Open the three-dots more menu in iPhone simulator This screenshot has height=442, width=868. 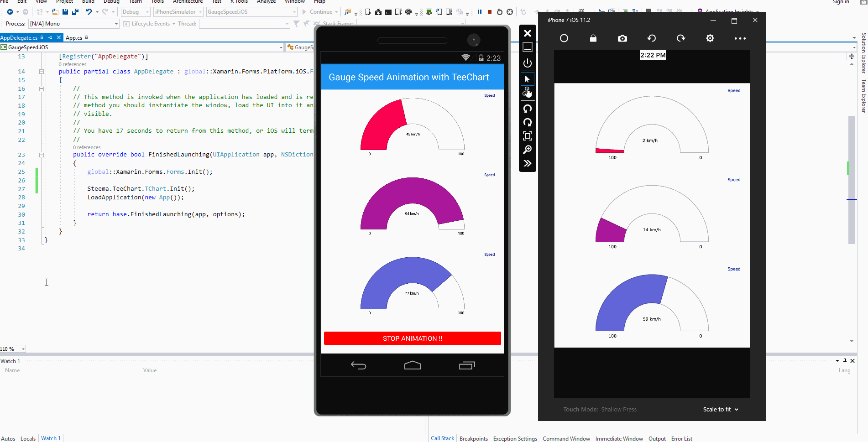(740, 38)
